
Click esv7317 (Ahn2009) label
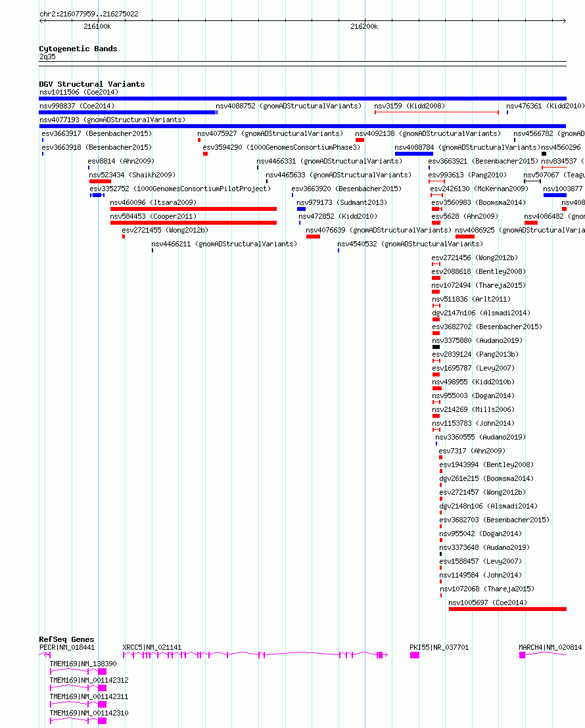click(472, 451)
